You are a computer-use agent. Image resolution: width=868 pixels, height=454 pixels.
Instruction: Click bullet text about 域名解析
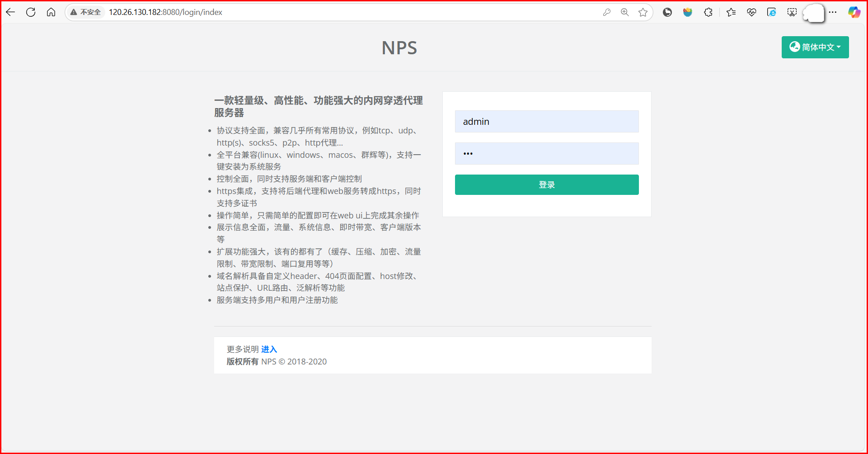point(319,282)
